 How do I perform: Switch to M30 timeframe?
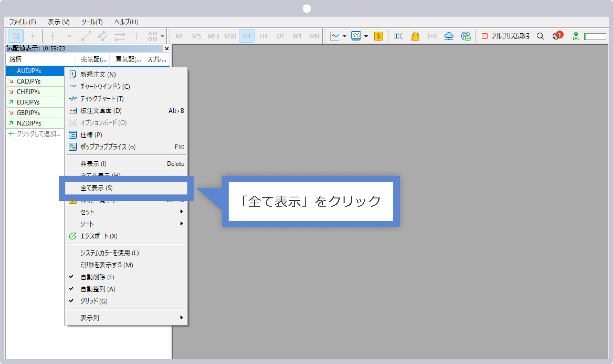230,36
